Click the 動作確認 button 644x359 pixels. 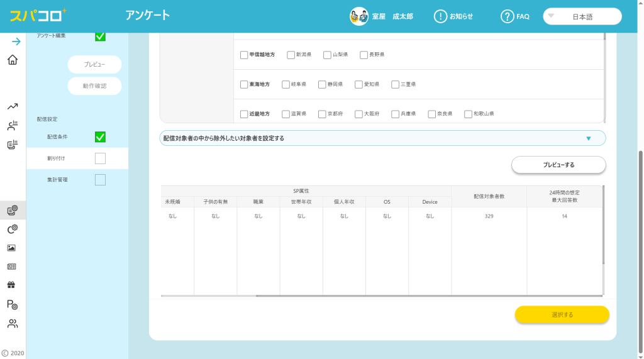94,86
